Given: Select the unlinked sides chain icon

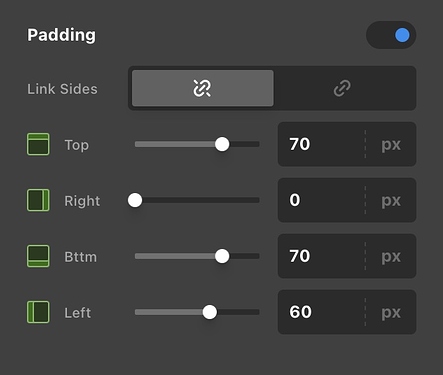Looking at the screenshot, I should click(203, 88).
